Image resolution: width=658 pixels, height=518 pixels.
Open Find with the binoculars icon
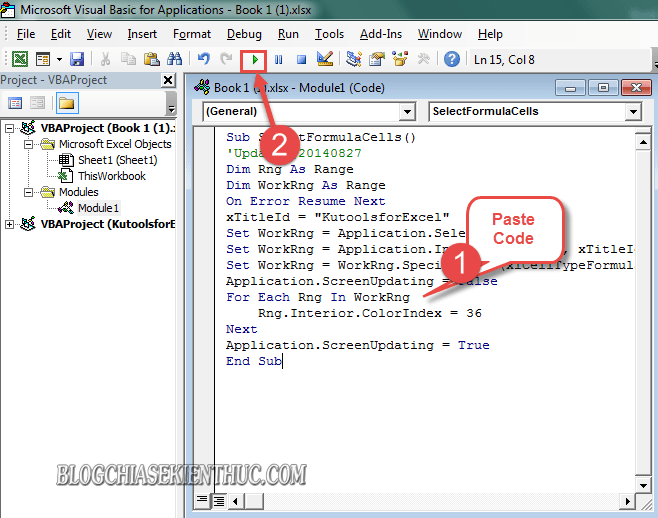pyautogui.click(x=174, y=59)
